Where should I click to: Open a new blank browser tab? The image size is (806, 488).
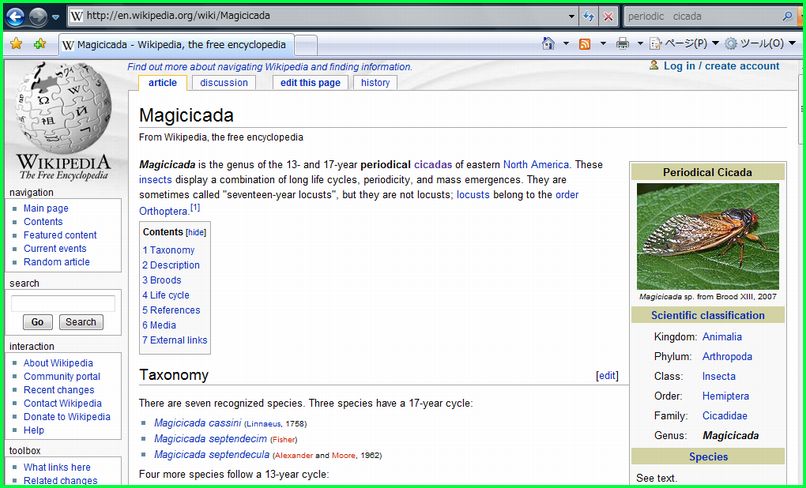click(306, 45)
